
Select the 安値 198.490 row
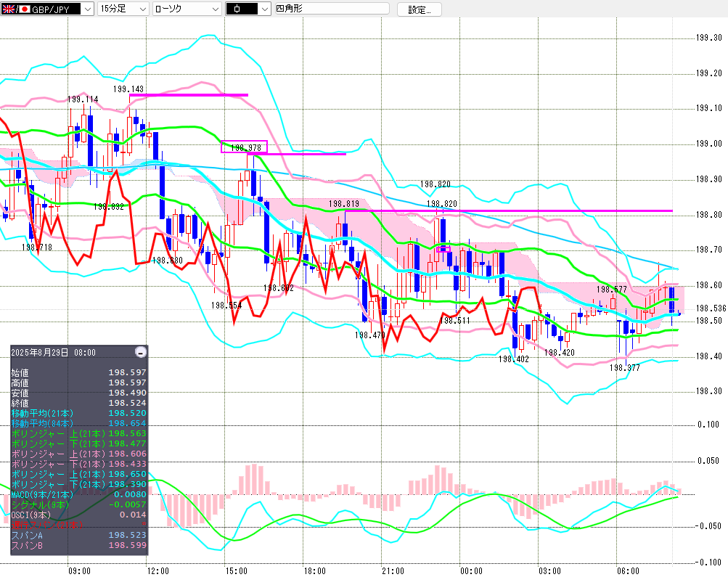[x=78, y=393]
